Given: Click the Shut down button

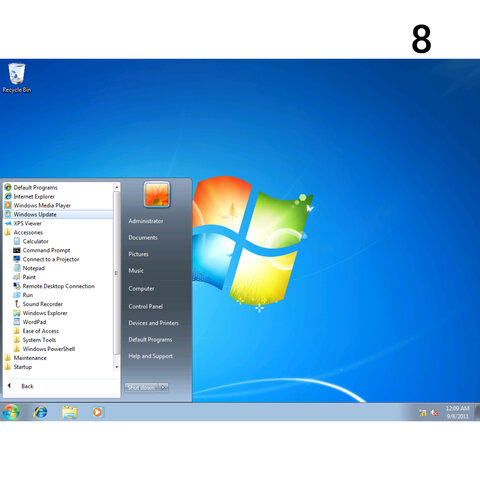Looking at the screenshot, I should click(x=141, y=387).
